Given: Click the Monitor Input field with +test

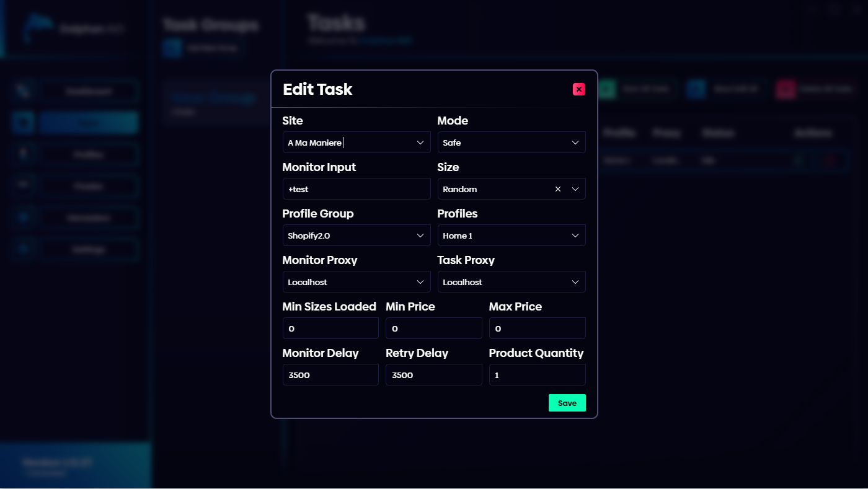Looking at the screenshot, I should pyautogui.click(x=356, y=189).
